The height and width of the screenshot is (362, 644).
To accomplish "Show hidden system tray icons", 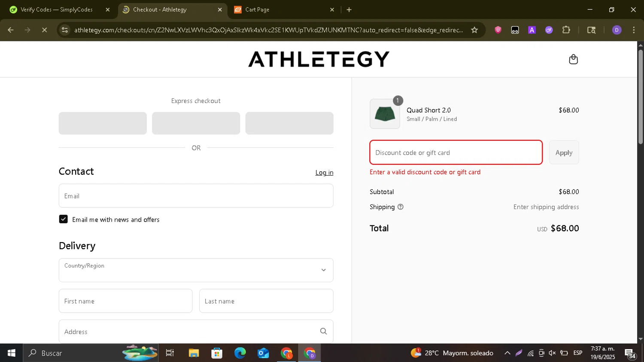I will coord(507,353).
